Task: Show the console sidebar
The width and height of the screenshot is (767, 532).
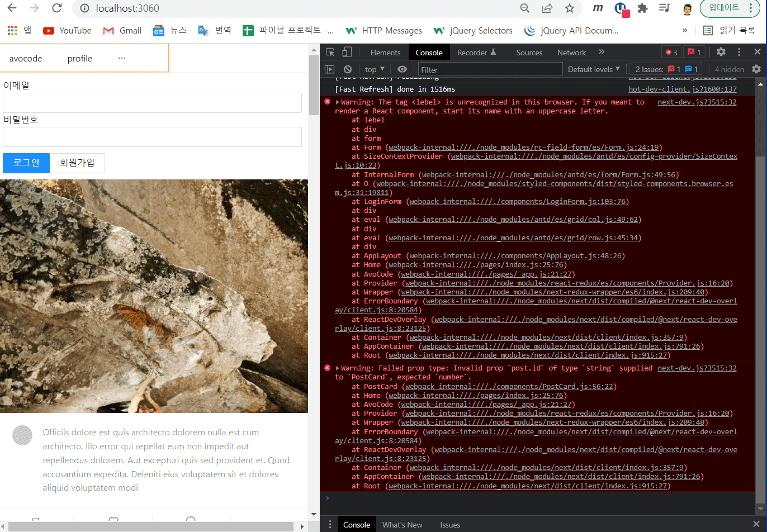Action: coord(330,69)
